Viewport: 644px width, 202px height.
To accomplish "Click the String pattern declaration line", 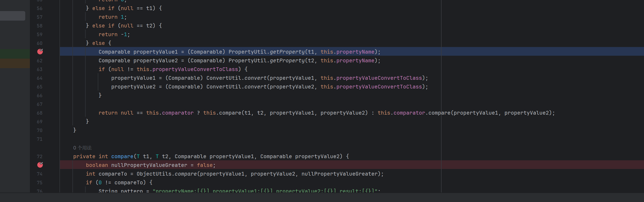I will coord(239,191).
